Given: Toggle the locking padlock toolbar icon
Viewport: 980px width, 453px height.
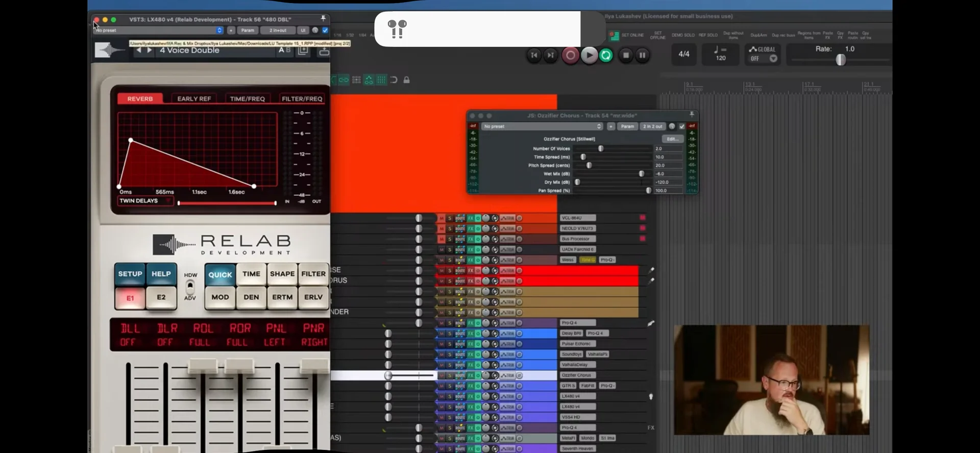Looking at the screenshot, I should click(x=406, y=80).
